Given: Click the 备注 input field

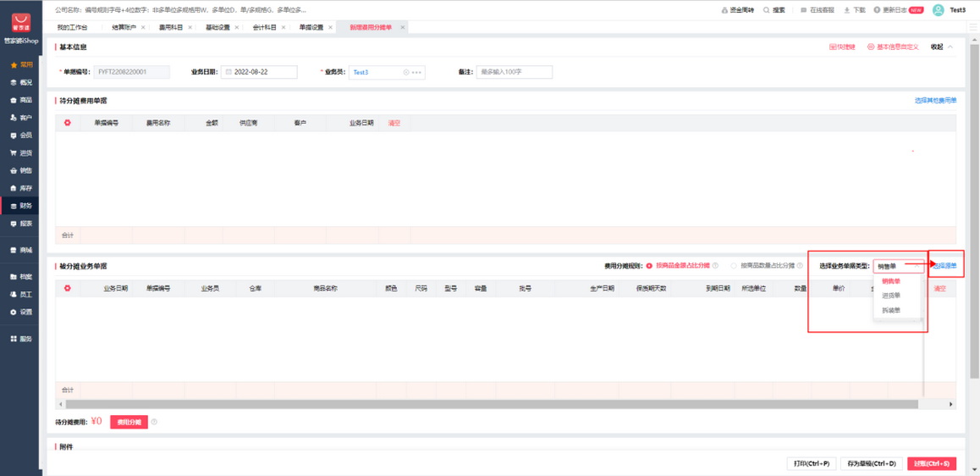Looking at the screenshot, I should point(514,73).
